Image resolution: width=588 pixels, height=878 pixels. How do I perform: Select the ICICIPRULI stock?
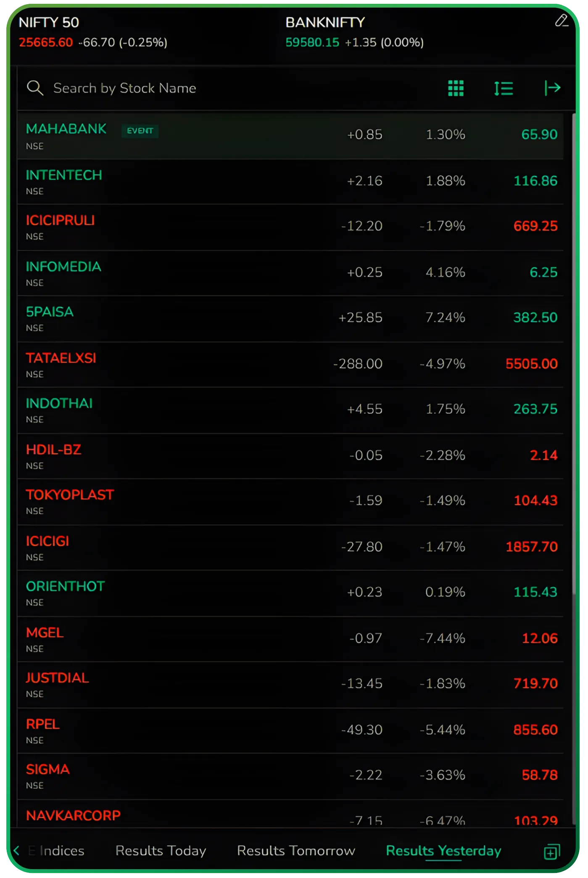(290, 227)
